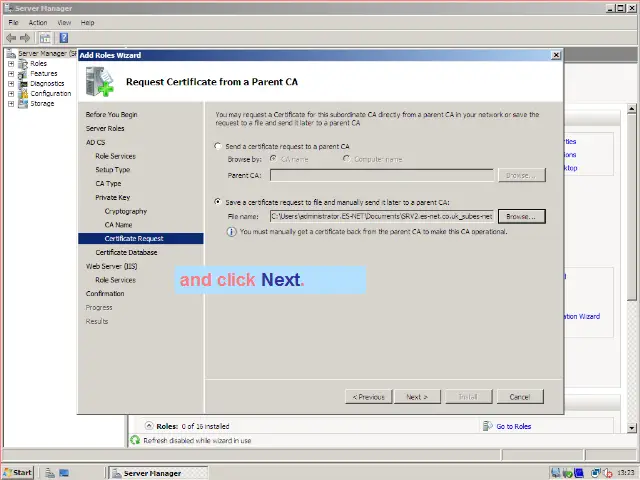Image resolution: width=640 pixels, height=480 pixels.
Task: Go to CA Type wizard step
Action: pyautogui.click(x=108, y=184)
